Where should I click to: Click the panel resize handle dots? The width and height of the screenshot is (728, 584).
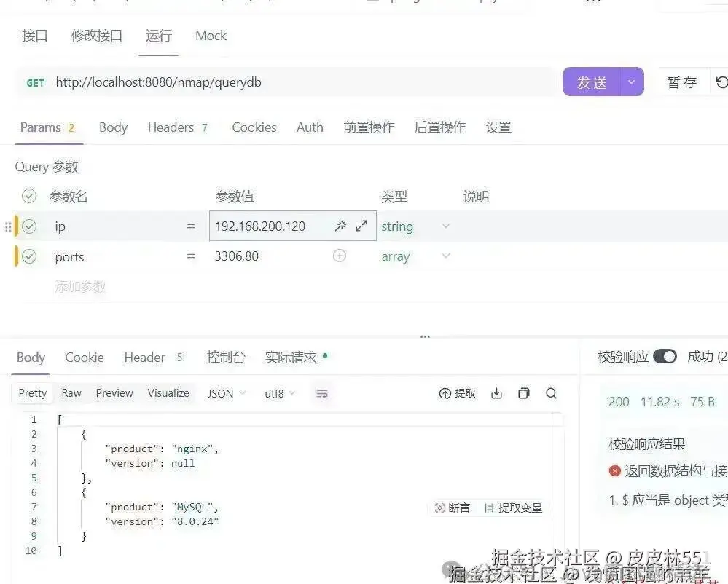[425, 336]
